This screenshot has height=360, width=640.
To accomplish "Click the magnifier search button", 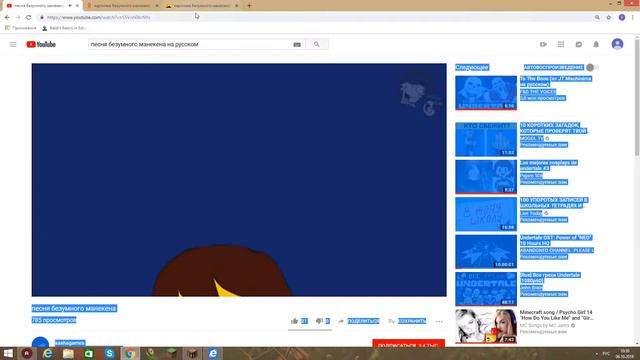I will pyautogui.click(x=317, y=44).
